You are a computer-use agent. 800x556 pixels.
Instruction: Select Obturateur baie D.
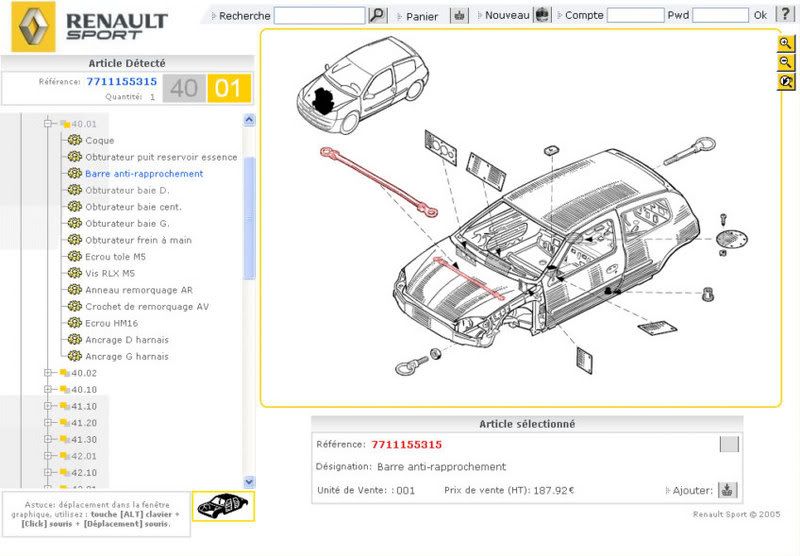tap(127, 190)
